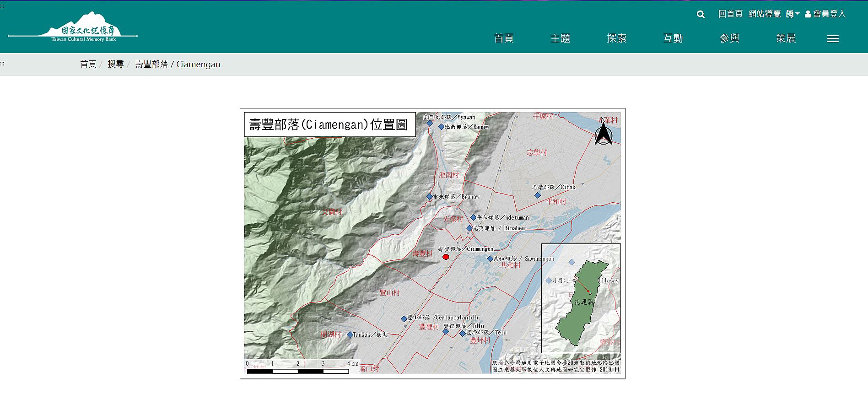Click the 壽豐部落 / Ciamengan breadcrumb

(x=178, y=65)
